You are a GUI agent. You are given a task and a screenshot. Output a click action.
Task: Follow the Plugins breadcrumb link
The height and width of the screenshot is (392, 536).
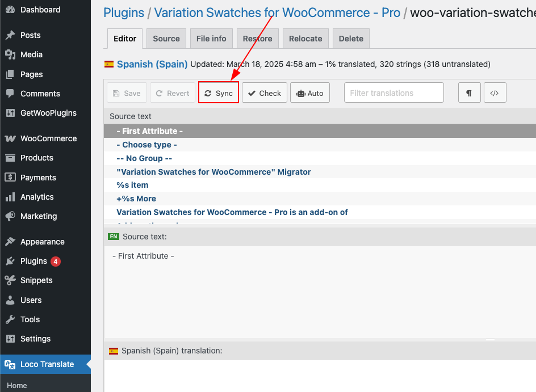pos(124,12)
